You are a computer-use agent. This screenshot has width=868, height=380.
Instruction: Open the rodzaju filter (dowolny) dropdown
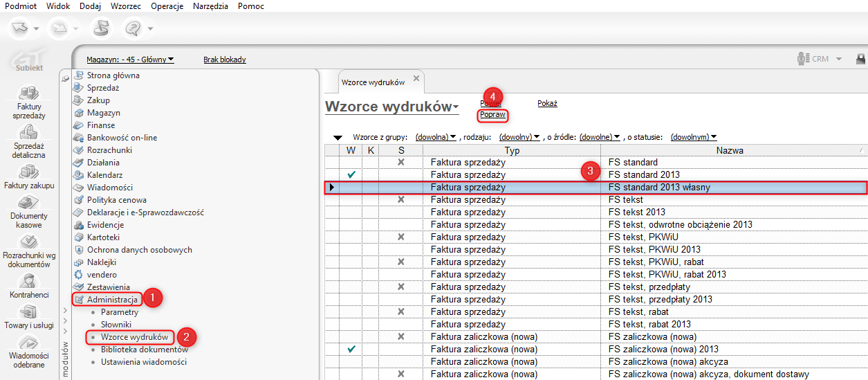click(x=519, y=137)
